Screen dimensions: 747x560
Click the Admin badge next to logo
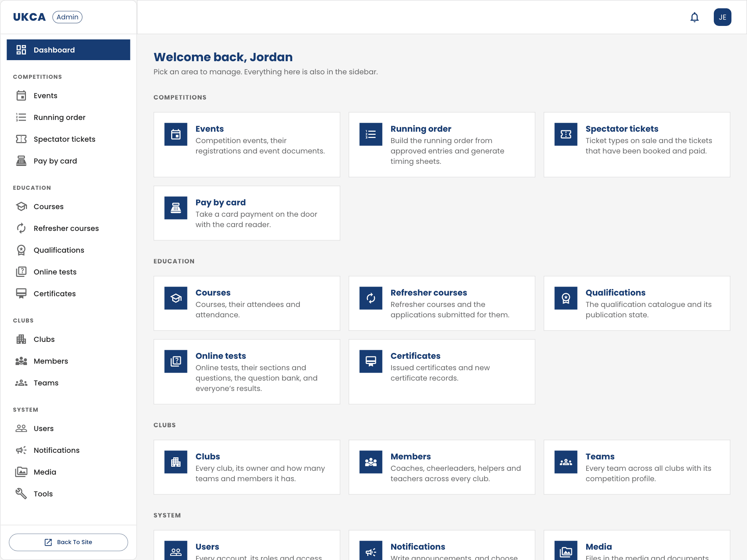pyautogui.click(x=67, y=17)
